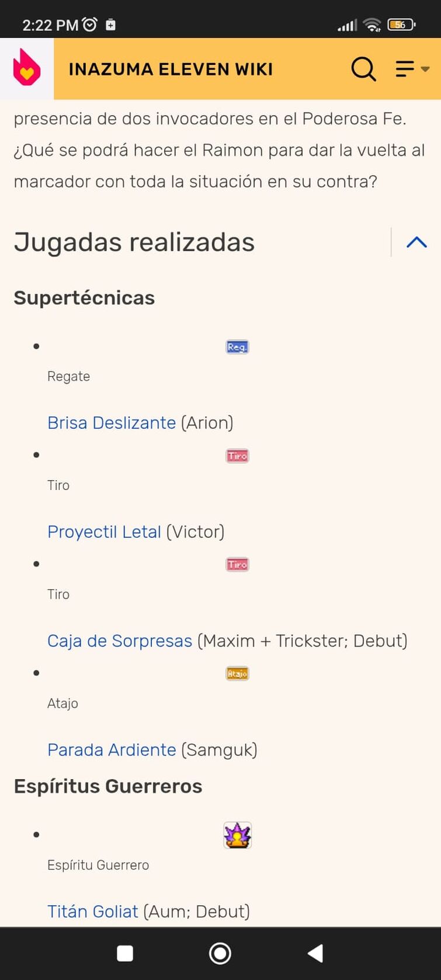Open the Caja de Sorpresas link
Image resolution: width=441 pixels, height=980 pixels.
tap(120, 641)
